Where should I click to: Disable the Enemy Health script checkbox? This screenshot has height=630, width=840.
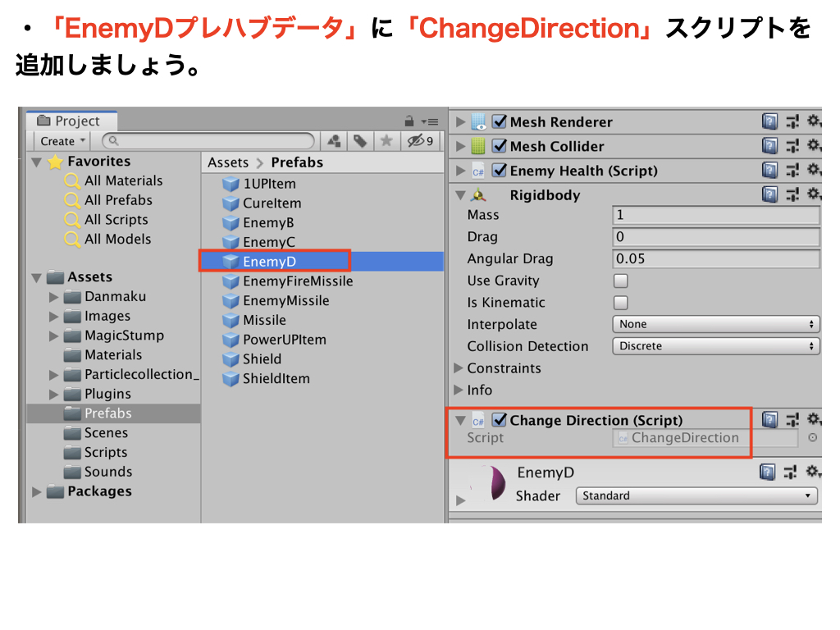click(x=499, y=171)
